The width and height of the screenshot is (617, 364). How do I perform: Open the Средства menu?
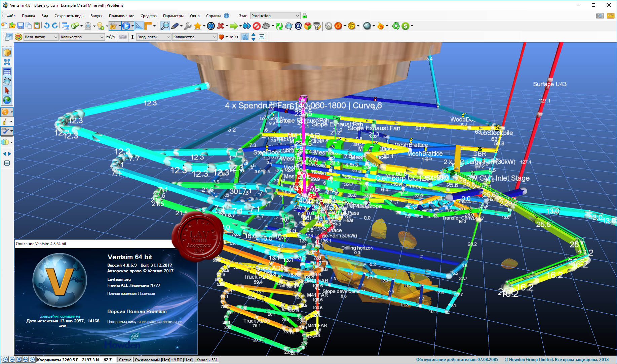point(149,16)
